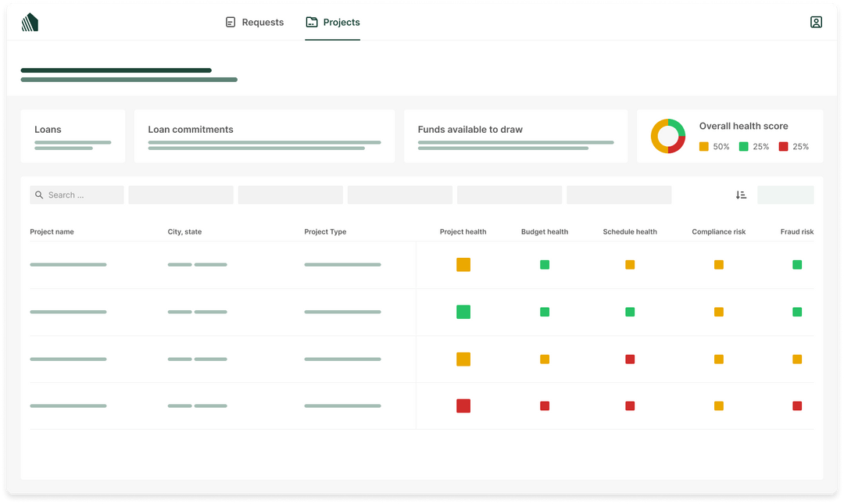Open the user account icon top-right
This screenshot has height=504, width=844.
click(x=816, y=21)
